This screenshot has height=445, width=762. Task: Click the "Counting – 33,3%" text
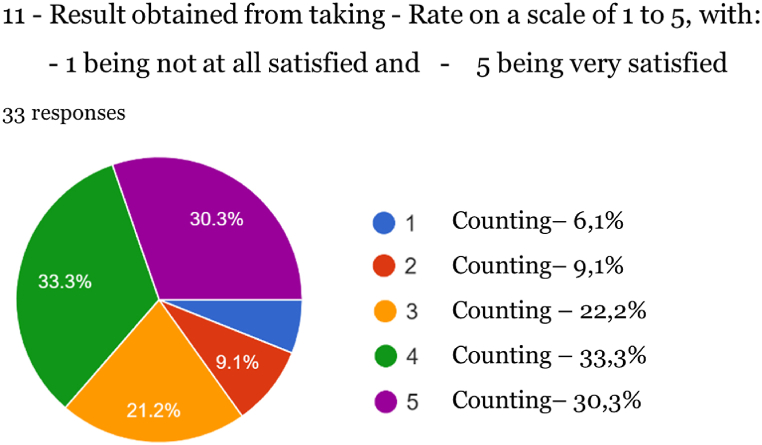(x=548, y=356)
